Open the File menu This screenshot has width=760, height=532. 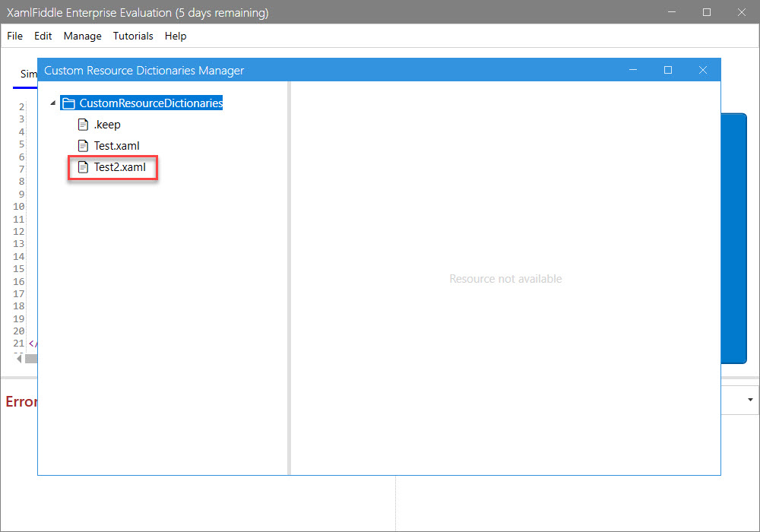point(14,36)
